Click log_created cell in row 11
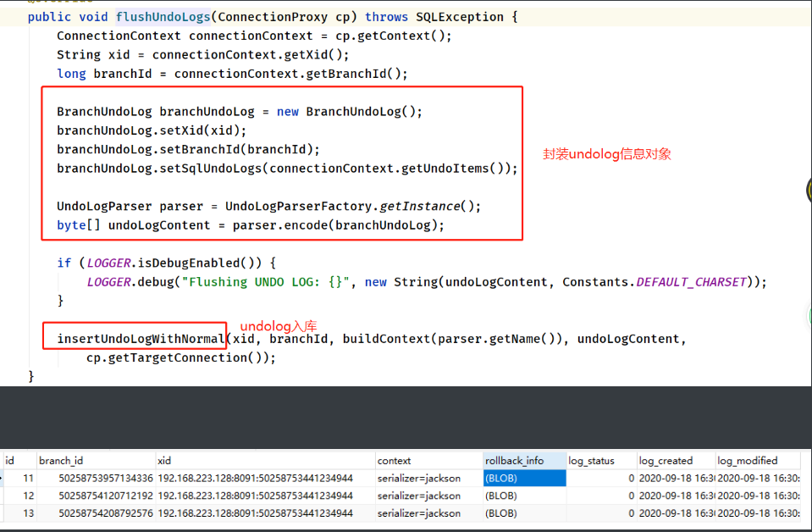This screenshot has width=812, height=532. (676, 478)
